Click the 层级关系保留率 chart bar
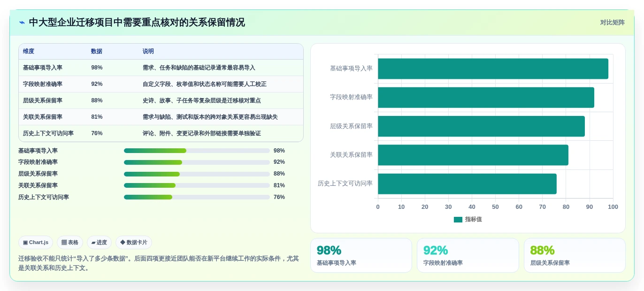The image size is (644, 291). click(x=481, y=126)
